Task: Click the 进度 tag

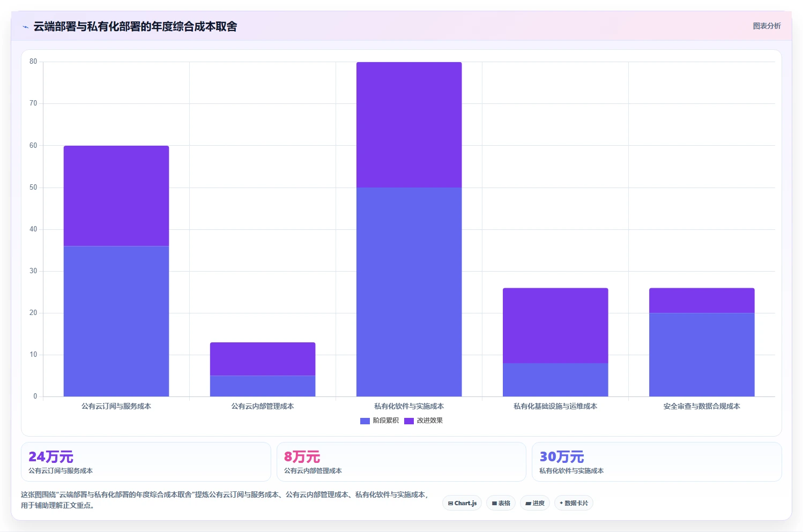Action: 535,503
